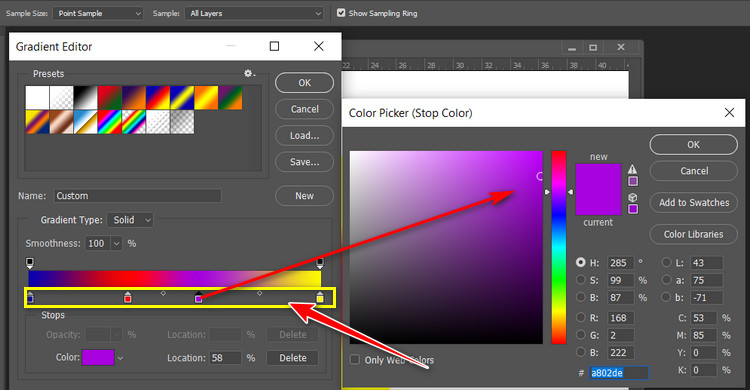Viewport: 750px width, 390px height.
Task: Click midpoint diamond between purple and yellow stops
Action: 259,293
